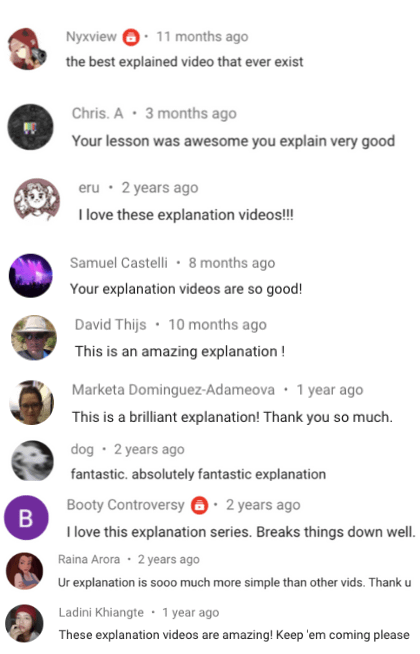Open Samuel Castelli's channel name
420x654 pixels.
click(x=119, y=263)
